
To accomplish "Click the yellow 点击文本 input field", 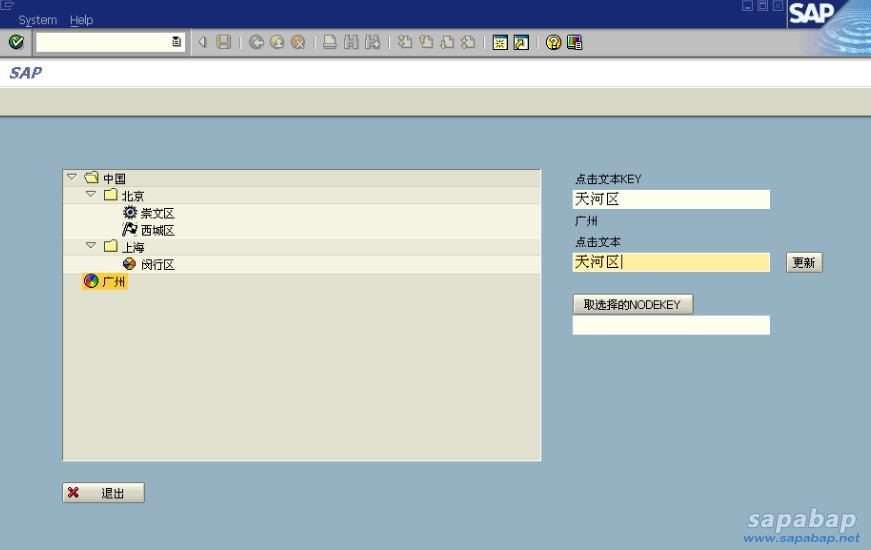I will (671, 262).
